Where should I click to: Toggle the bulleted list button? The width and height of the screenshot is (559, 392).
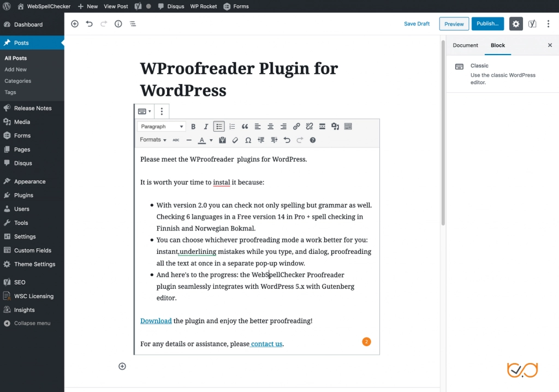219,126
